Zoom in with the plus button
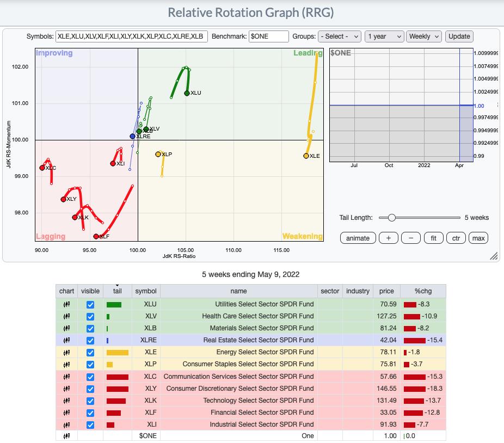Image resolution: width=504 pixels, height=443 pixels. tap(388, 238)
